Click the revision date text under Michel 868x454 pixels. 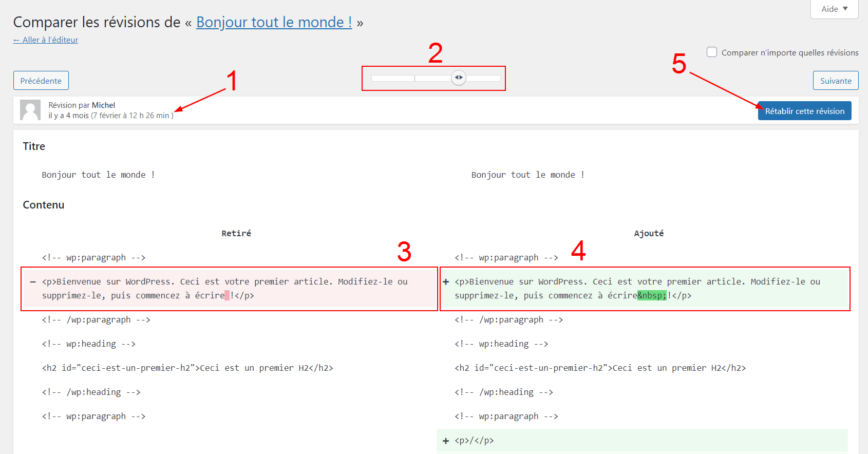[x=111, y=116]
